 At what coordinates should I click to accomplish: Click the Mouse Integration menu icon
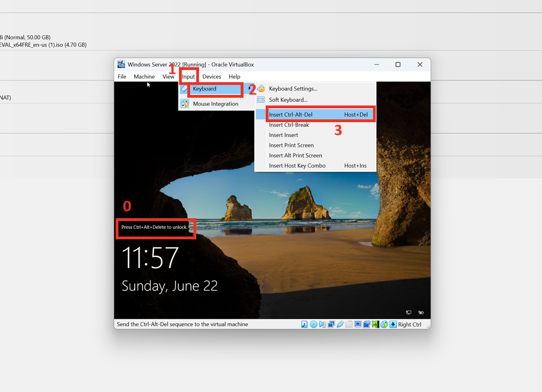click(185, 104)
